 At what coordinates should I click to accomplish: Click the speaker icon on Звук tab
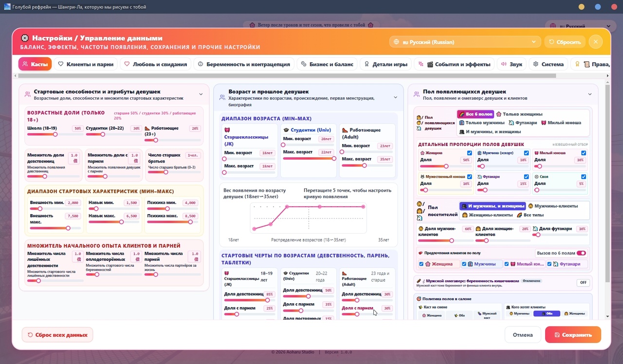[x=504, y=64]
